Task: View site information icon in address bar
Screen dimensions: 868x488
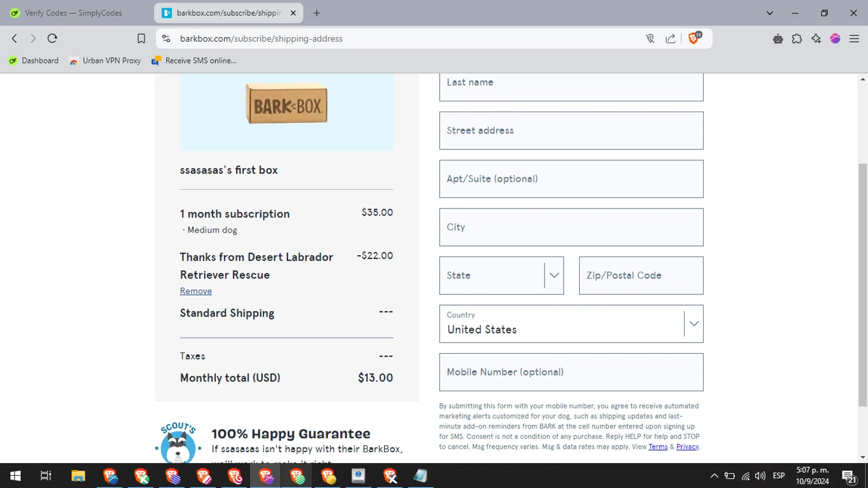Action: coord(166,38)
